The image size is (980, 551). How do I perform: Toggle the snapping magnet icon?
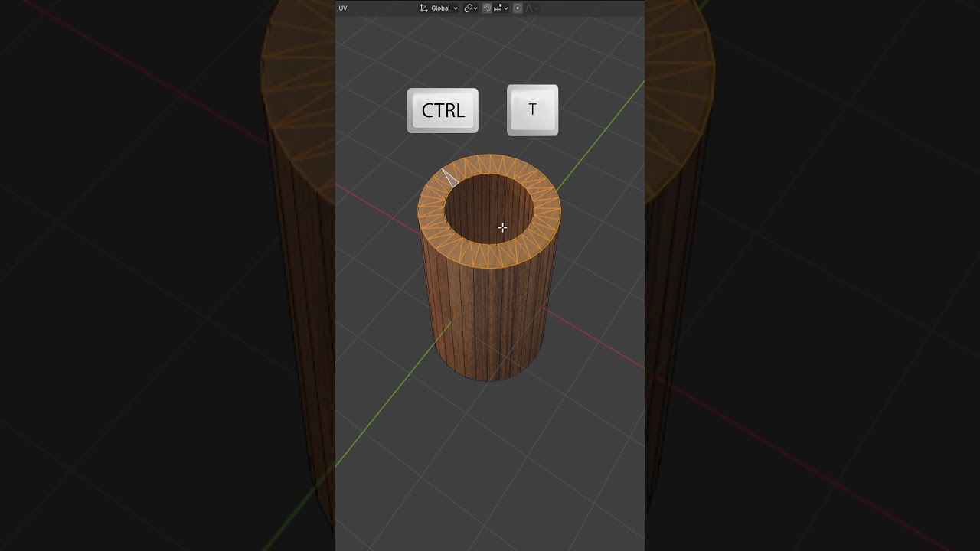point(487,8)
